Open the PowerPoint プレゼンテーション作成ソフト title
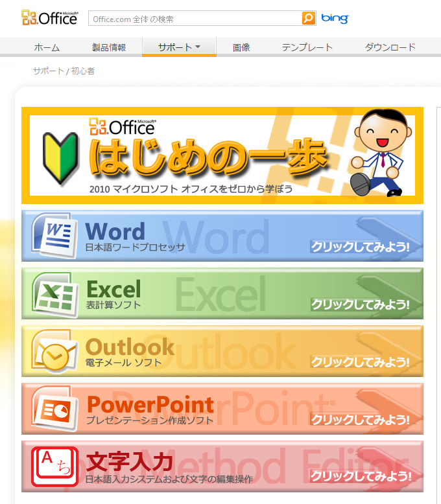The height and width of the screenshot is (504, 441). tap(150, 410)
